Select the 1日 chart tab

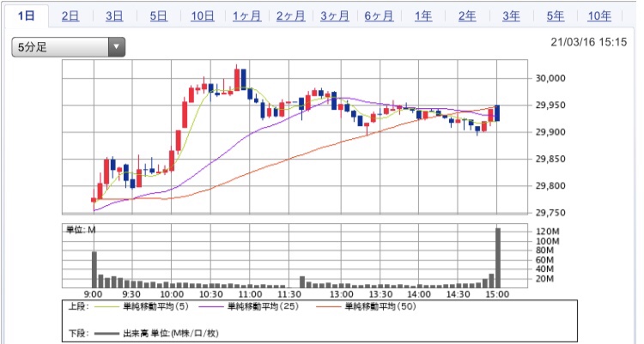click(27, 16)
